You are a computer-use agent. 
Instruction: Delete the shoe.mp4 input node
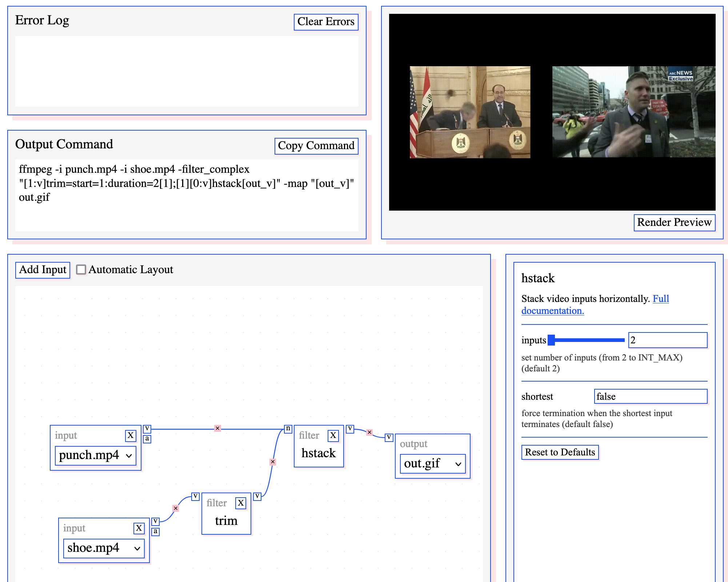point(139,528)
